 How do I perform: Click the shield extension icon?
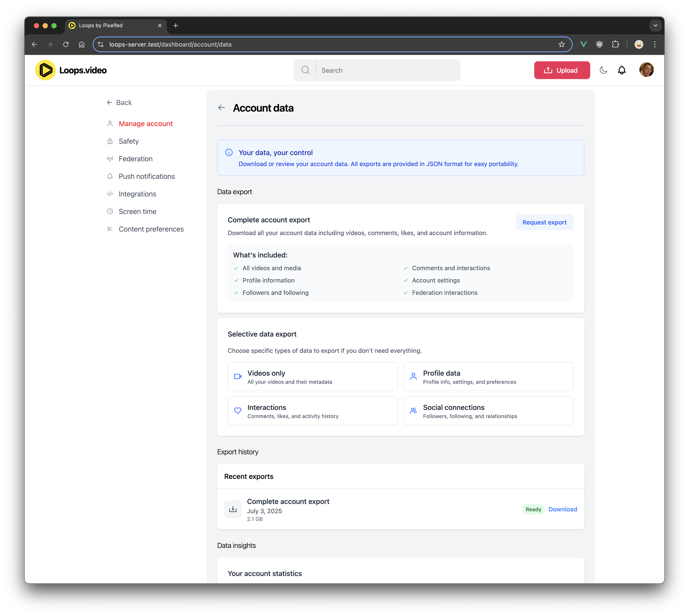click(x=599, y=44)
